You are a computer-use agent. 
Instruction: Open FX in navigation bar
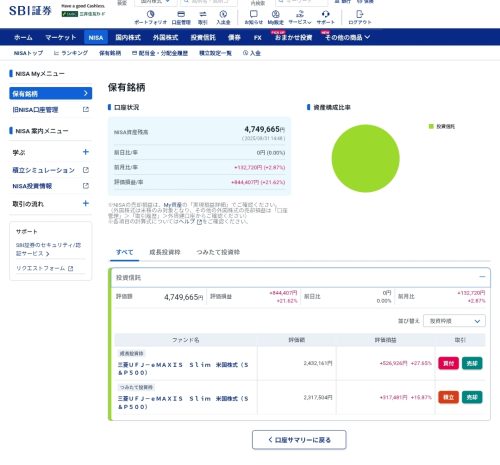click(257, 38)
